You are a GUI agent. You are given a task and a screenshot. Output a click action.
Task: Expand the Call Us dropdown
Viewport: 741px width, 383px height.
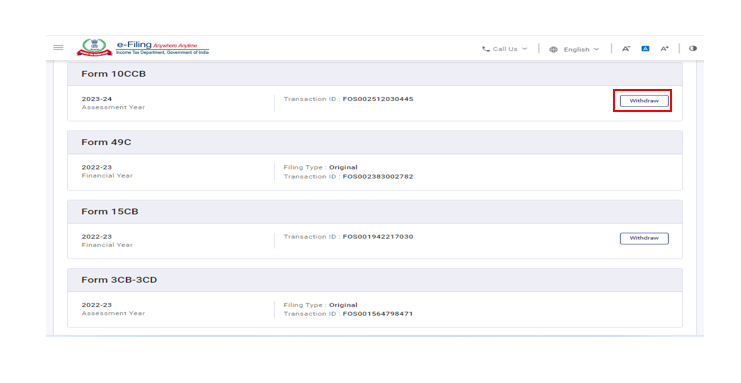point(505,49)
